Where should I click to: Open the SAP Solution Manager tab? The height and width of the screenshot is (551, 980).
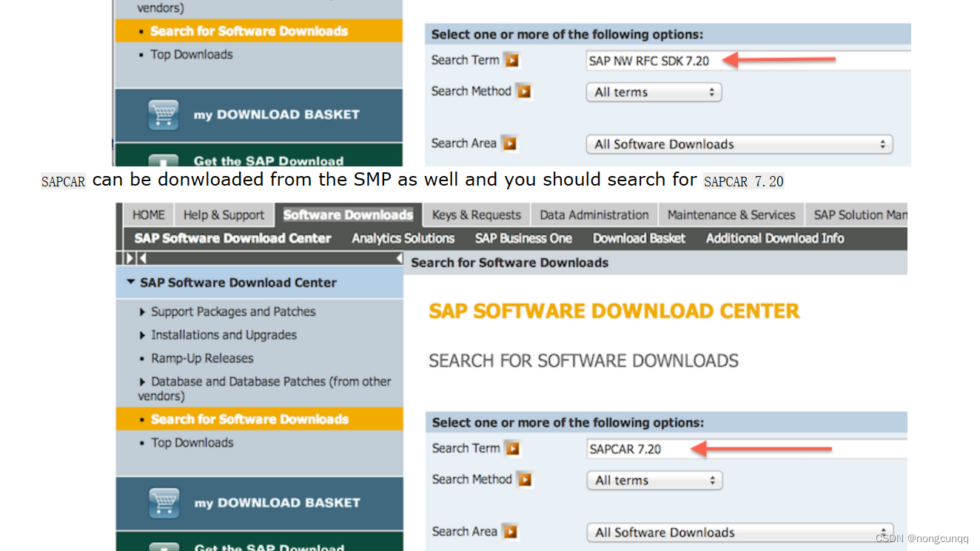pos(857,214)
